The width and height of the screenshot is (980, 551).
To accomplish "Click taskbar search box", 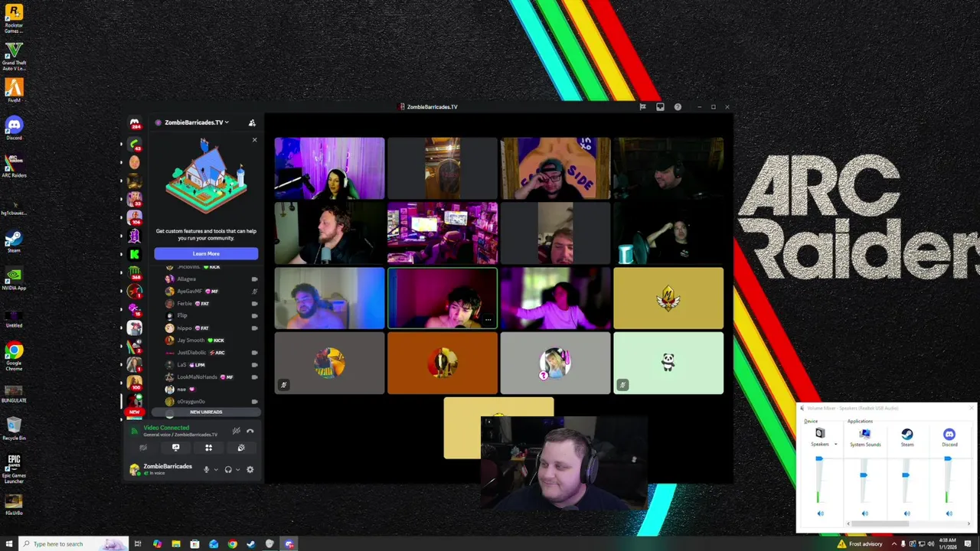I will click(73, 544).
